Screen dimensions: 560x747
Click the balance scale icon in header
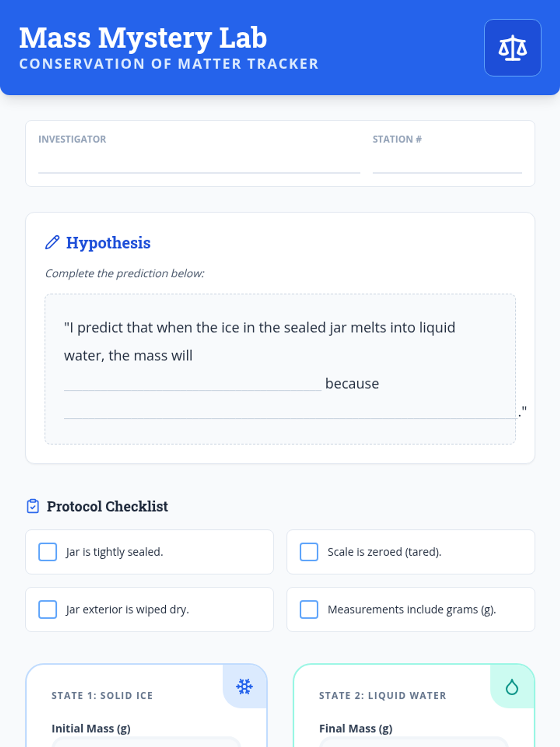click(x=512, y=48)
